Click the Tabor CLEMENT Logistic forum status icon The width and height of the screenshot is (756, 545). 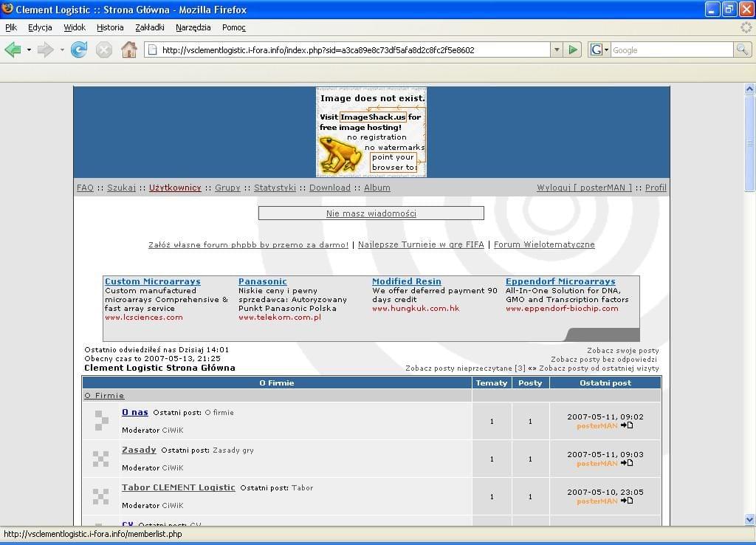pos(100,496)
